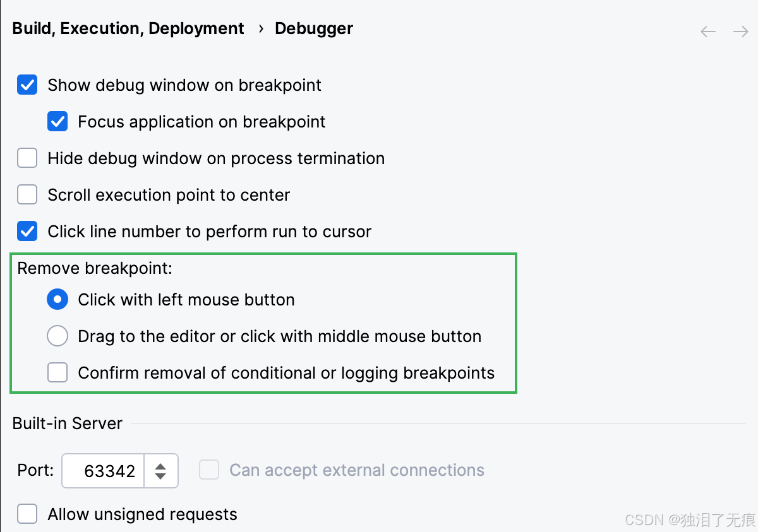Viewport: 758px width, 532px height.
Task: Increase port with the stepper up arrow
Action: click(x=161, y=466)
